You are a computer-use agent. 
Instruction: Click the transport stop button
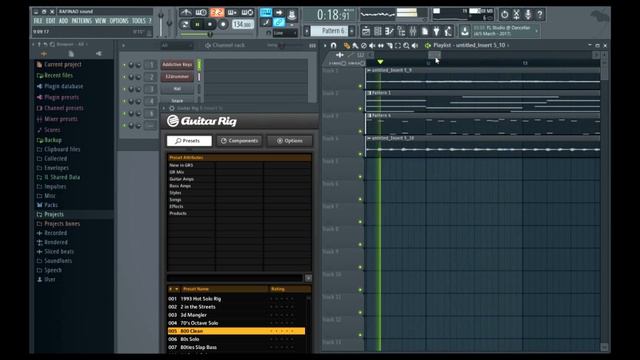[x=210, y=24]
